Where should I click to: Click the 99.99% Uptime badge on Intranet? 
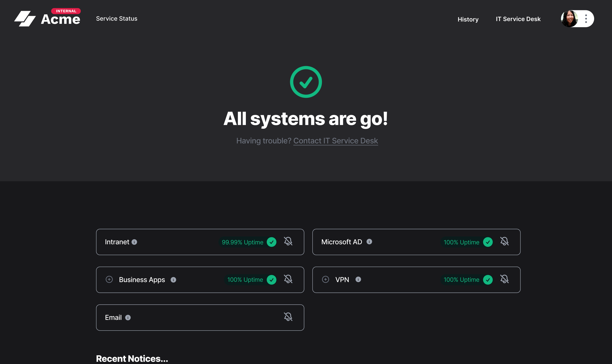[242, 242]
